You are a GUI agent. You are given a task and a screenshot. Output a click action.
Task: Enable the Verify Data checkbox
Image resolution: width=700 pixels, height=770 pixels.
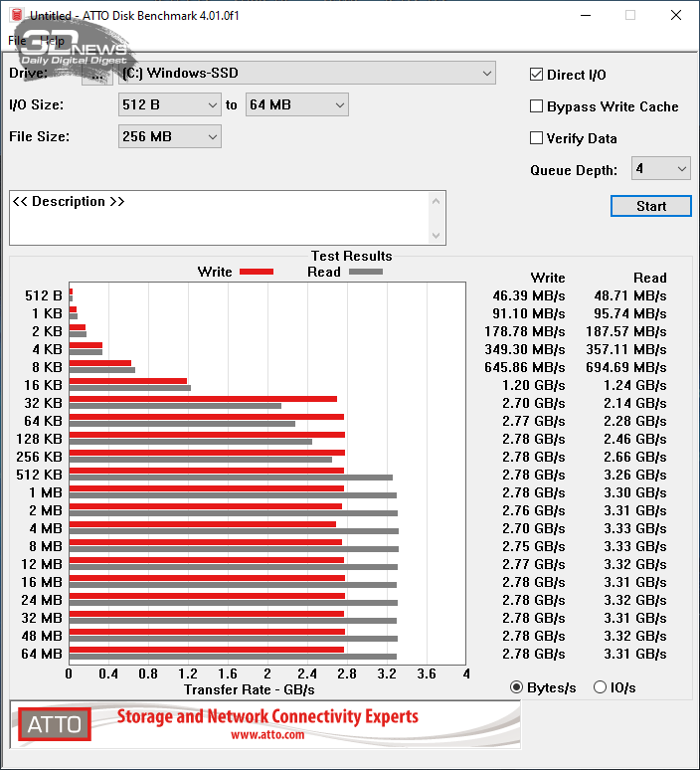point(537,138)
